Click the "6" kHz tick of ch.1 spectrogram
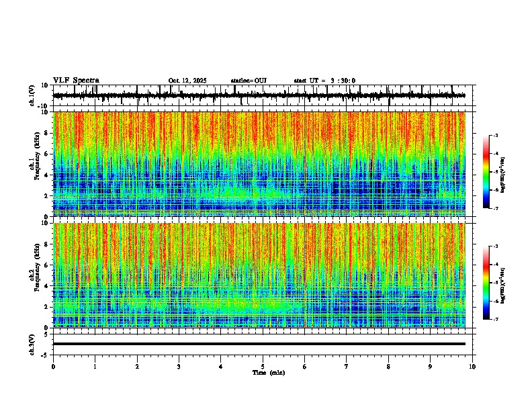532x411 pixels. [x=46, y=154]
